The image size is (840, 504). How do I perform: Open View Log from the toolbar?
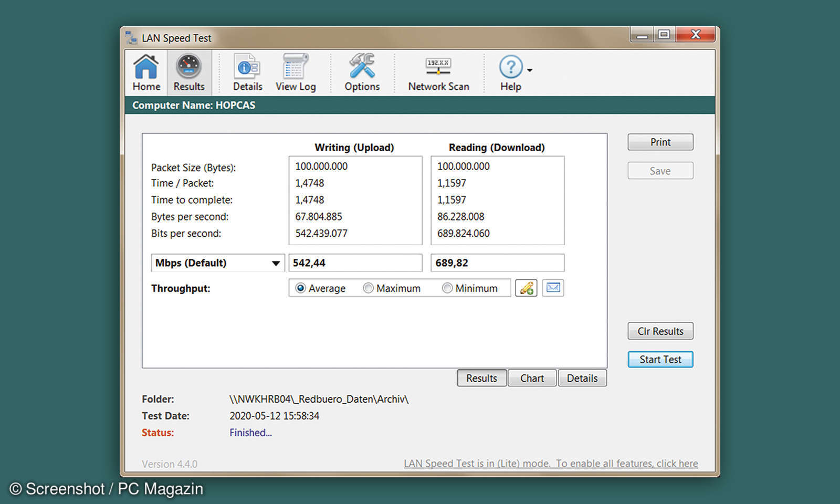296,72
